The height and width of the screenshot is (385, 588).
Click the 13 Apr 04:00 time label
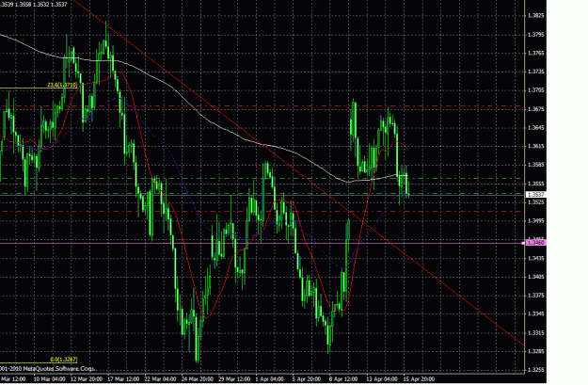[382, 379]
